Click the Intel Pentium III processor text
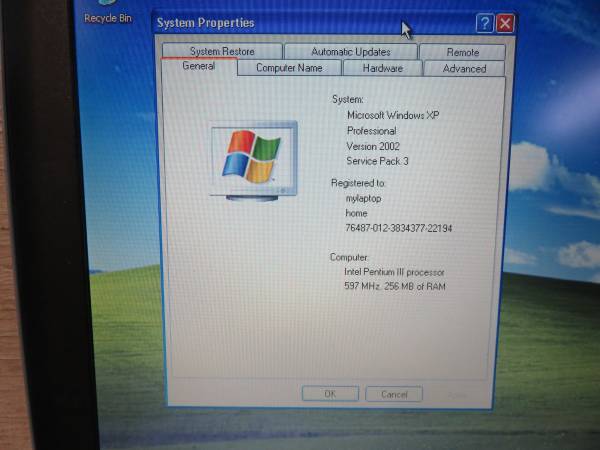The height and width of the screenshot is (450, 600). click(x=394, y=272)
